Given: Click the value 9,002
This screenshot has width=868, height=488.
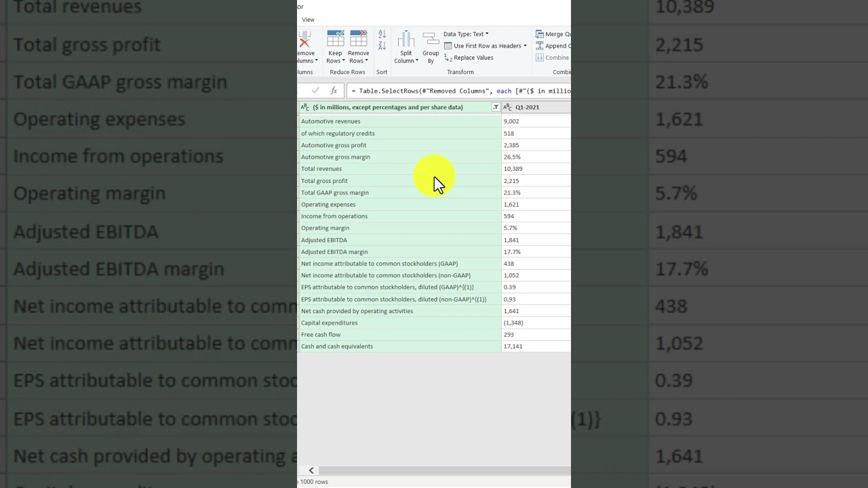Looking at the screenshot, I should click(511, 121).
